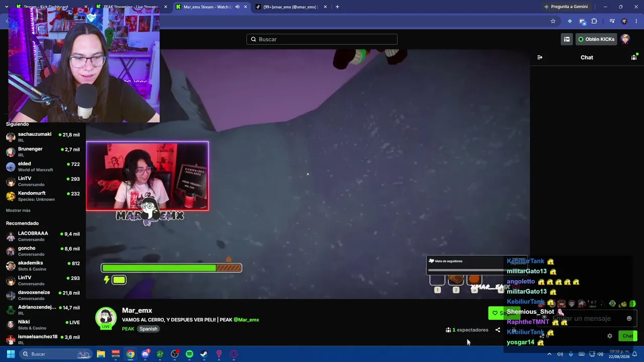Open the Kick profile avatar menu
Viewport: 644px width, 362px height.
[625, 39]
